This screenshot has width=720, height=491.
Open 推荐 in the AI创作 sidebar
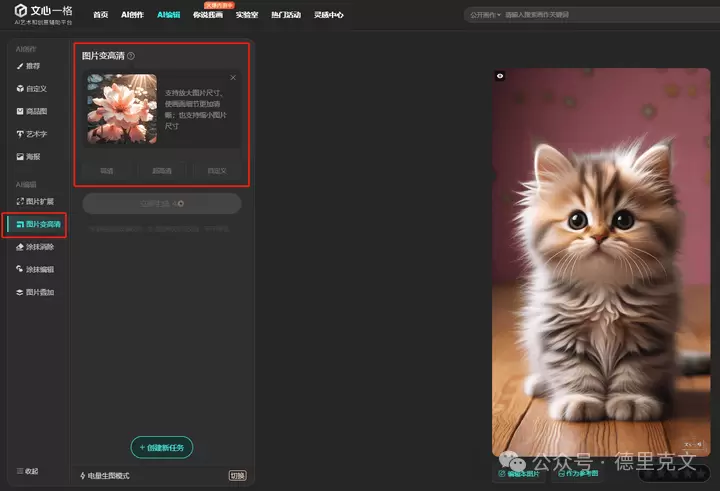33,65
